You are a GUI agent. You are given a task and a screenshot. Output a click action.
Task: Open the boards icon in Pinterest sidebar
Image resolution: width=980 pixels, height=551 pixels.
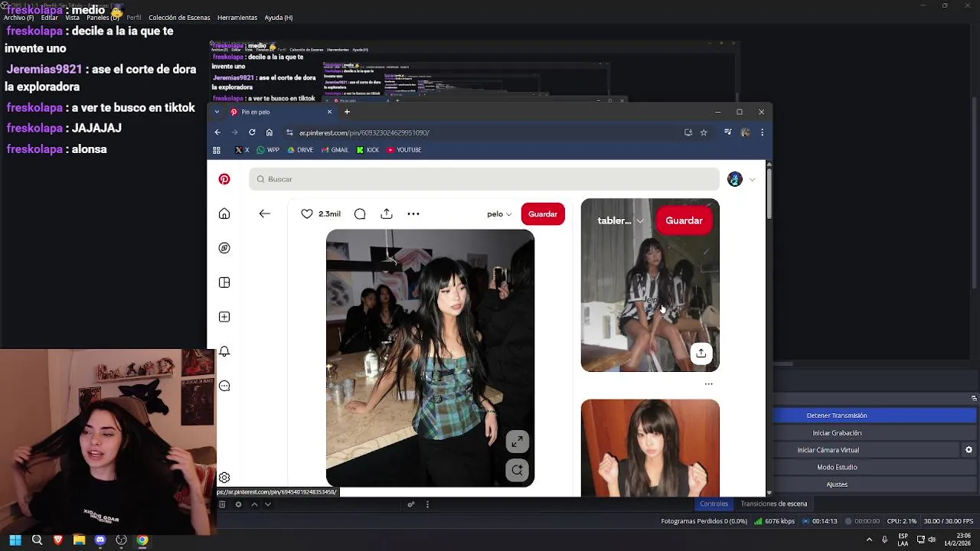click(x=224, y=282)
